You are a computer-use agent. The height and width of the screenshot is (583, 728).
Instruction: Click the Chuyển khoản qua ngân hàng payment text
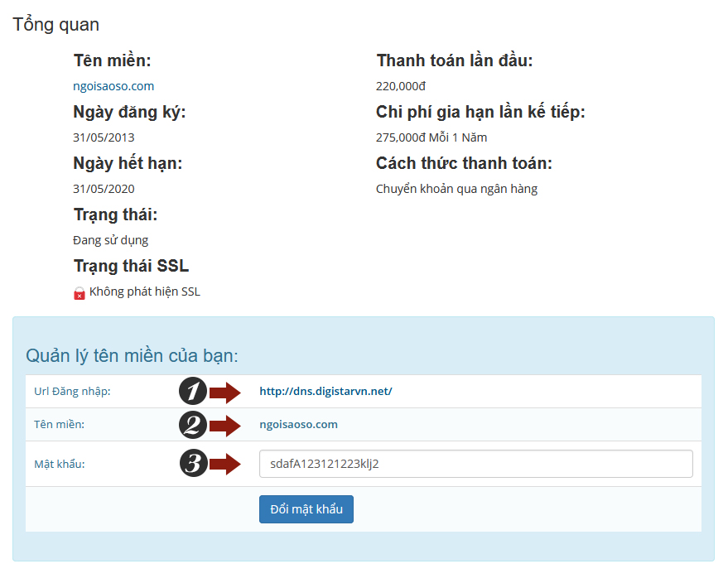(x=456, y=189)
